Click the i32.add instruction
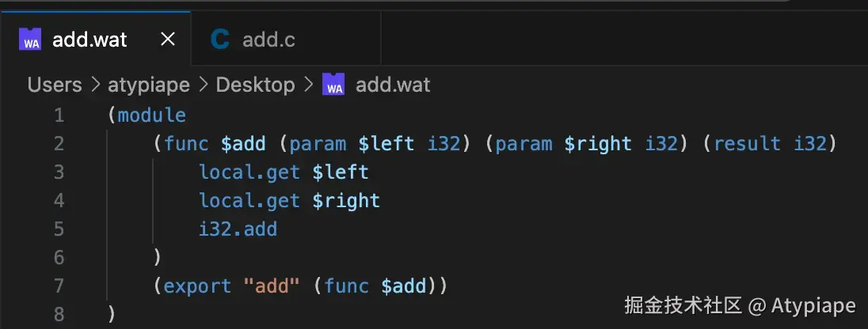 pos(238,229)
